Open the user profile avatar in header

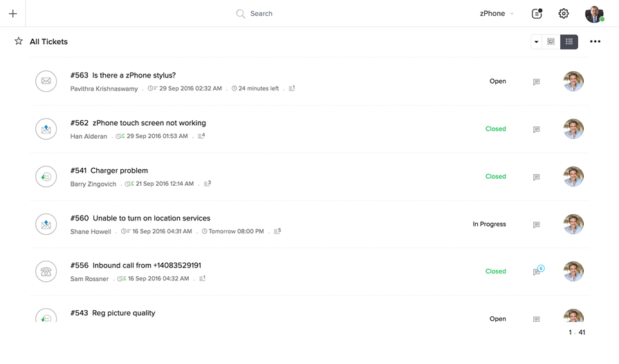594,14
